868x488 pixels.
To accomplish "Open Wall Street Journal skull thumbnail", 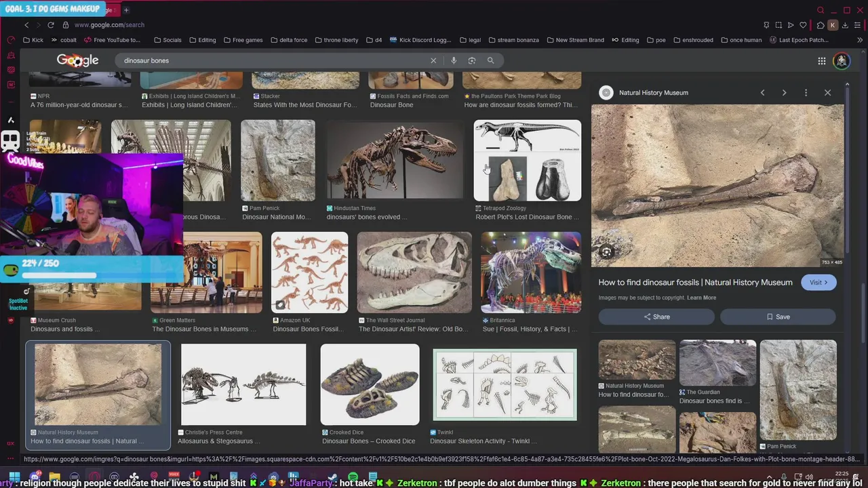I will coord(414,272).
